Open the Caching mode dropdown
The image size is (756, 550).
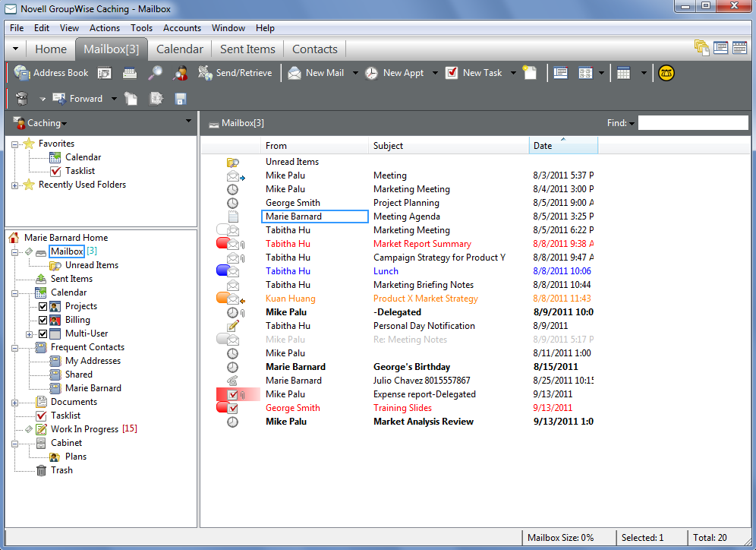pyautogui.click(x=47, y=123)
